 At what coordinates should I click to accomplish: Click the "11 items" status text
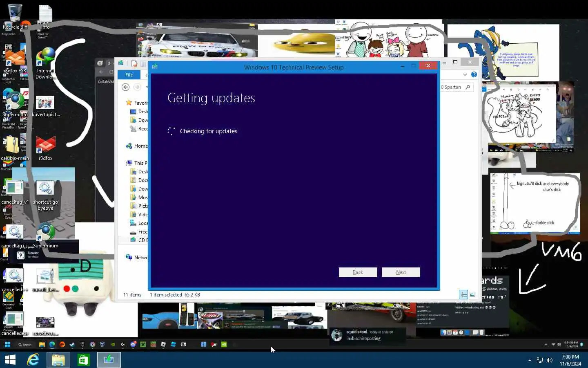click(x=132, y=295)
